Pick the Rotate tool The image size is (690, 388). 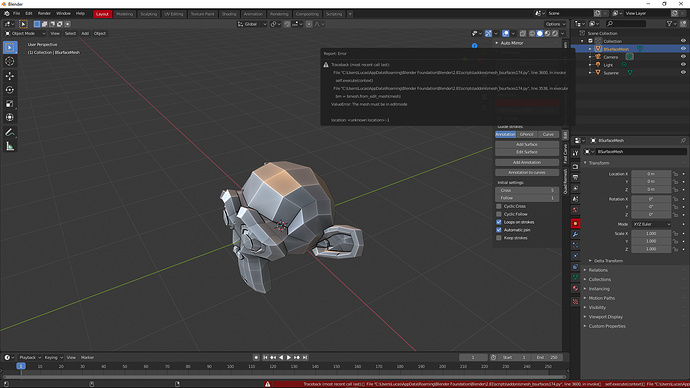click(10, 90)
